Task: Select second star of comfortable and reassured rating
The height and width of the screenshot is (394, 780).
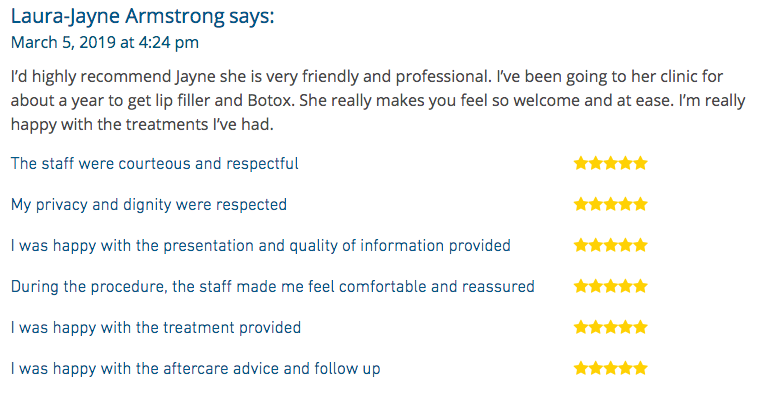Action: 595,286
